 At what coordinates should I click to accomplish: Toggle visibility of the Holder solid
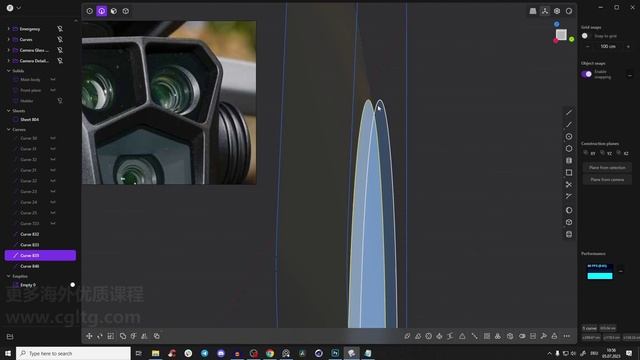tap(60, 100)
